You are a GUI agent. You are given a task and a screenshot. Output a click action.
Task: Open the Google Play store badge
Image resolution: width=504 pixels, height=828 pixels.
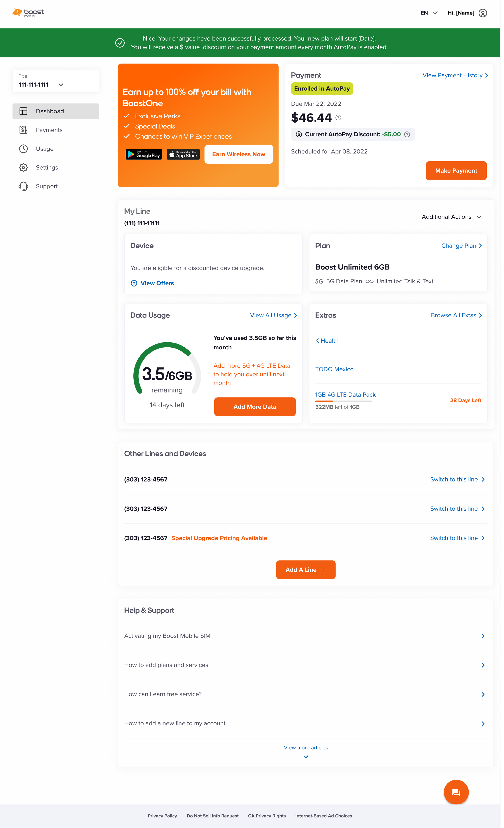point(144,154)
